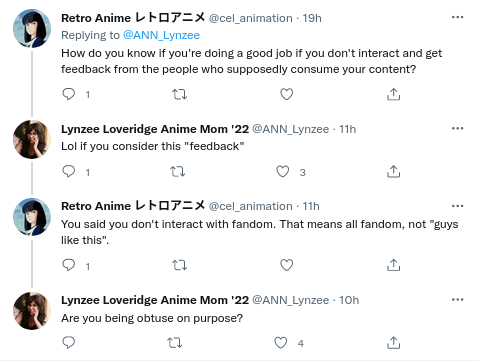
Task: Open more options on the 19h tweet
Action: (x=457, y=17)
